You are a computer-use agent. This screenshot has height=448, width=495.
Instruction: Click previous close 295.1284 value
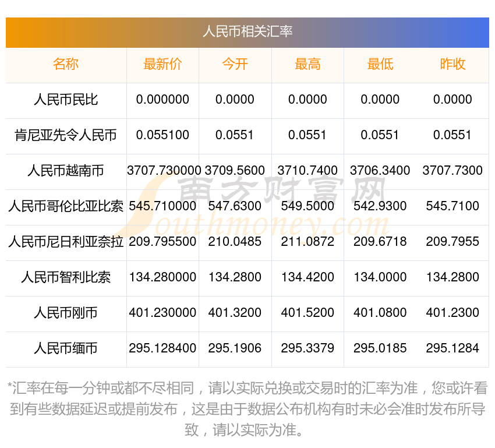[x=452, y=348]
